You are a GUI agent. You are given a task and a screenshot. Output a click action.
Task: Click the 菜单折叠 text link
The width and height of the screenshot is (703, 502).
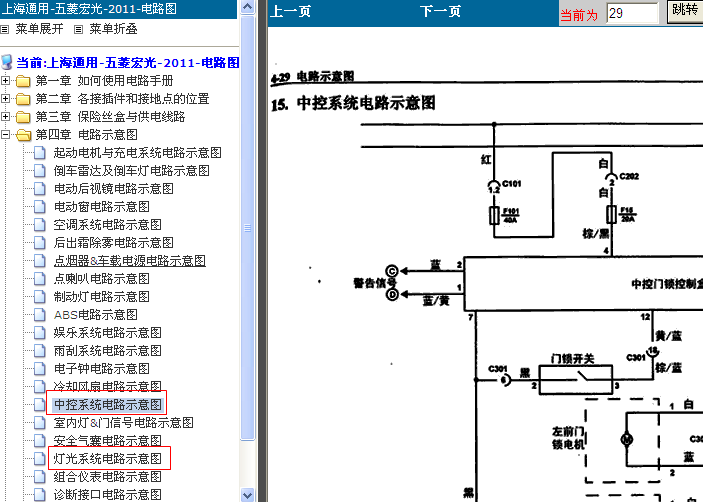(x=113, y=29)
